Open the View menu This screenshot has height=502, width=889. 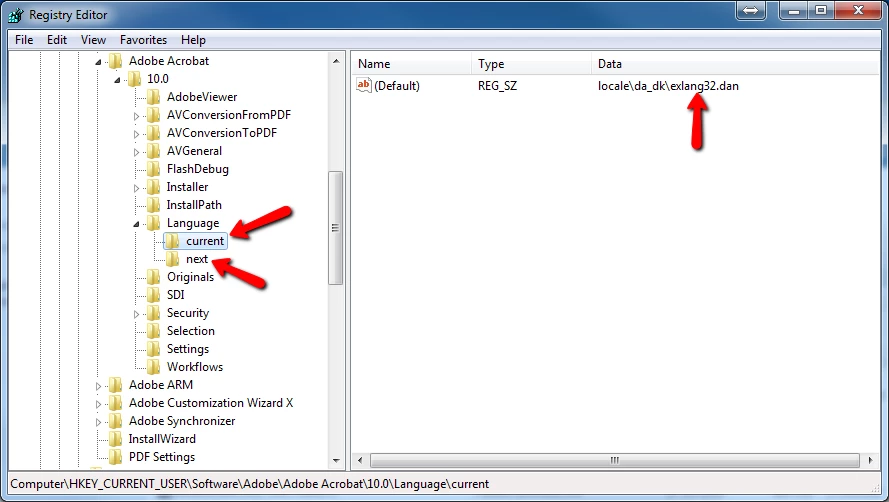(x=93, y=40)
